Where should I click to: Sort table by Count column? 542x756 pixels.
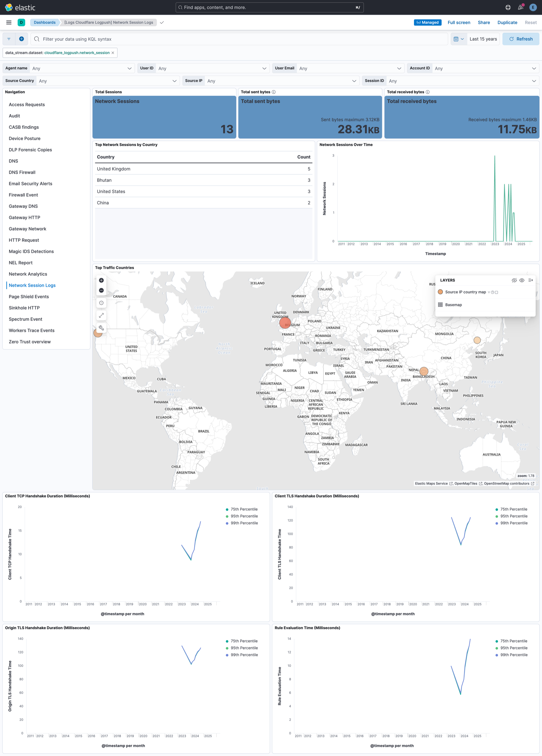tap(304, 157)
